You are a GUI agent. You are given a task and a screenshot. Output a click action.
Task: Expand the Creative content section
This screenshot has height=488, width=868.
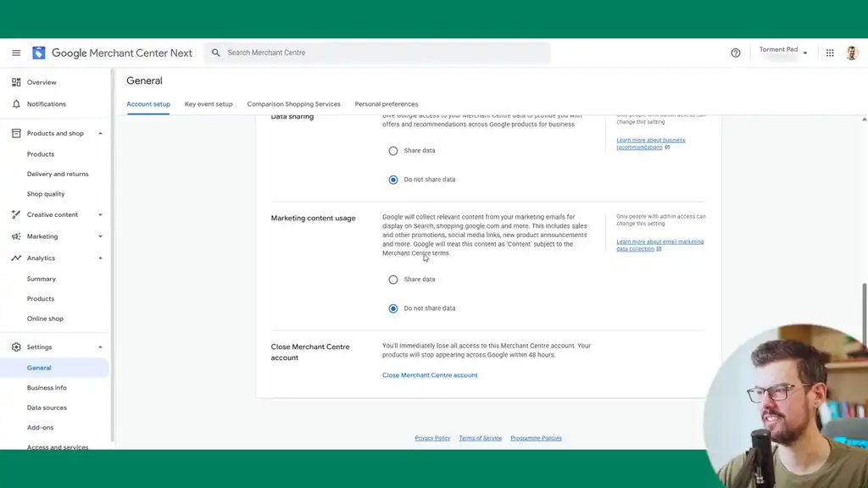(x=100, y=215)
